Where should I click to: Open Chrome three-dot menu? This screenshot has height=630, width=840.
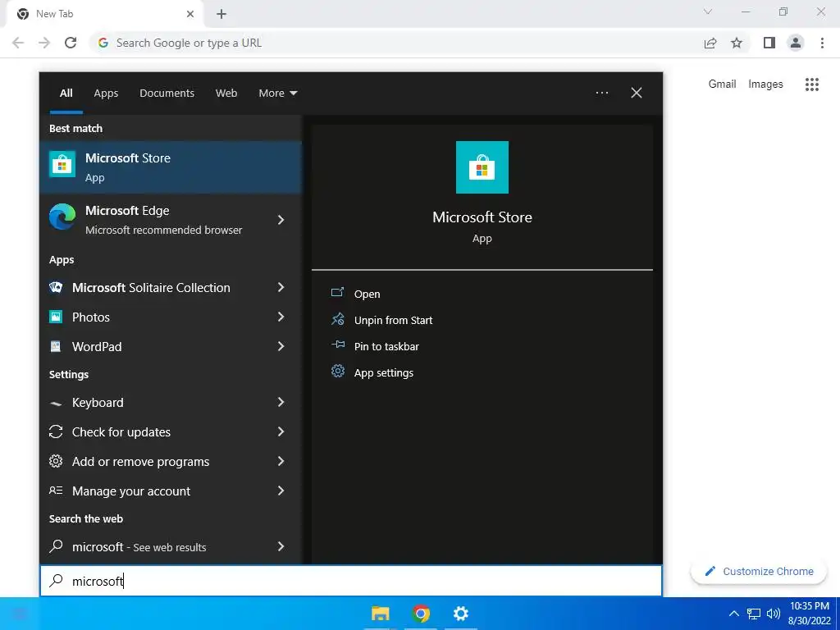(x=822, y=43)
